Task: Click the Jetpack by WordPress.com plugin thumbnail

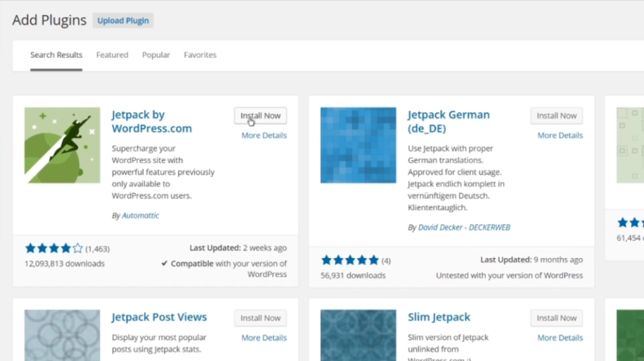Action: pyautogui.click(x=62, y=145)
